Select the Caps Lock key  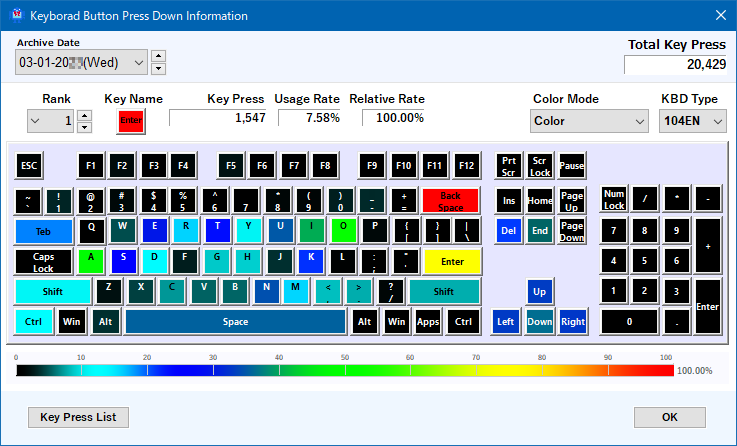point(43,262)
